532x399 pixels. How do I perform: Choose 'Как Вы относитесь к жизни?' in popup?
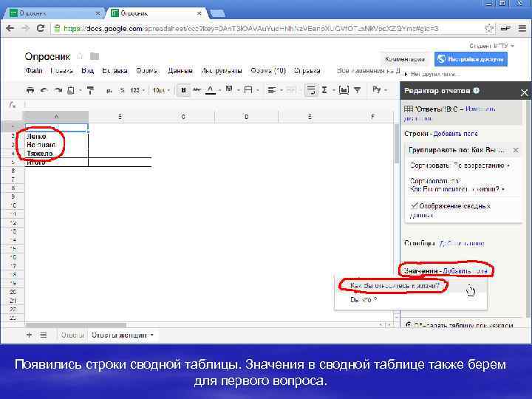tap(395, 286)
